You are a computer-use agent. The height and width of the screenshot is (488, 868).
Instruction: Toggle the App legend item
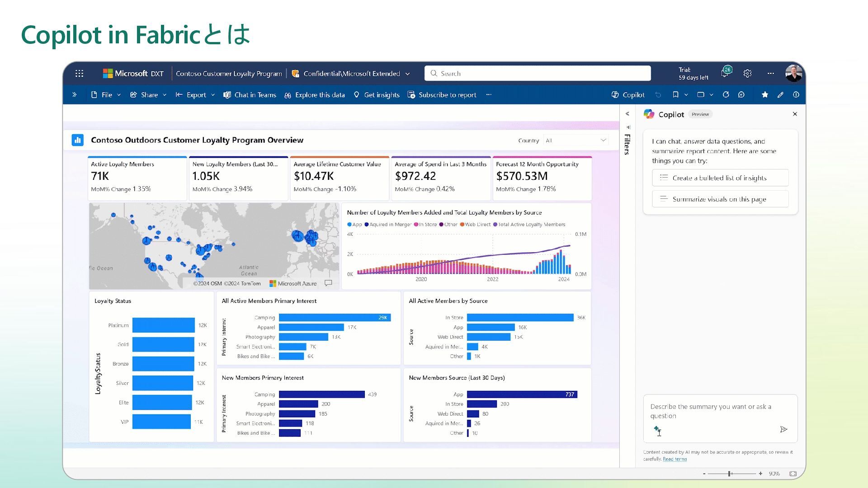tap(354, 225)
